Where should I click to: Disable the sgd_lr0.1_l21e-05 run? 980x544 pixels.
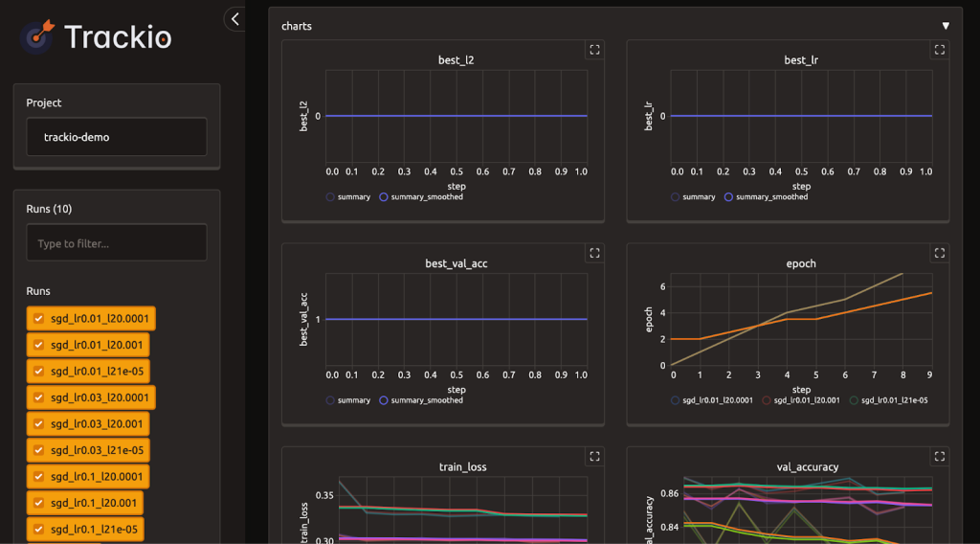pyautogui.click(x=39, y=529)
